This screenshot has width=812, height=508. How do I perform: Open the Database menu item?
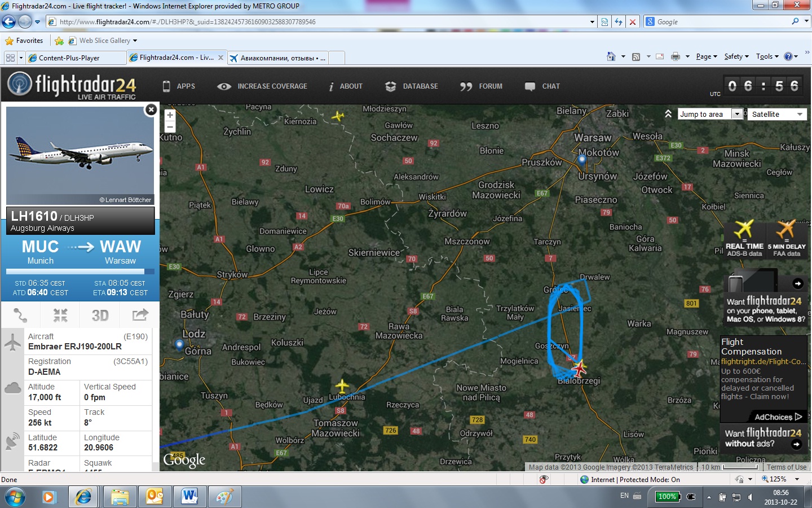(412, 86)
